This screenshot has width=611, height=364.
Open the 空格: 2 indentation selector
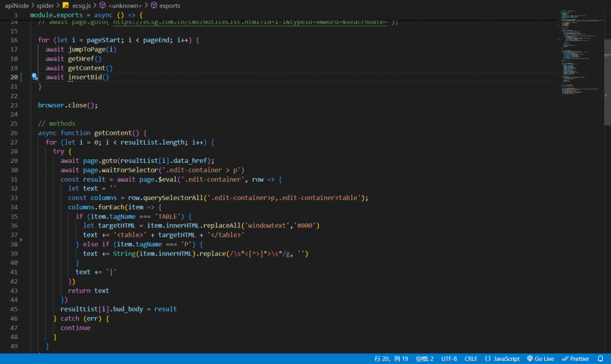pyautogui.click(x=425, y=359)
